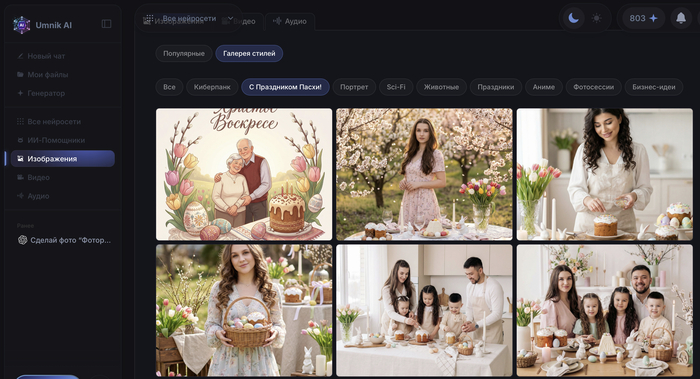
Task: Filter styles by Все
Action: tap(169, 87)
